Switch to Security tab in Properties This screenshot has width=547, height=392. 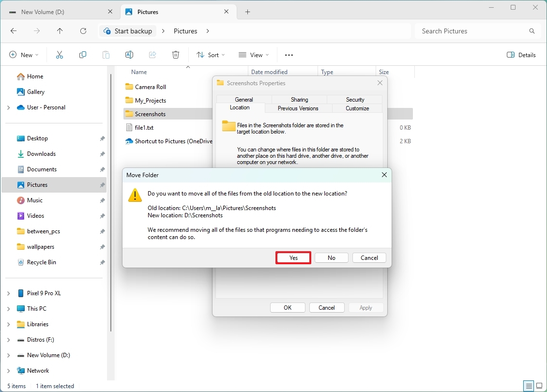(x=355, y=99)
